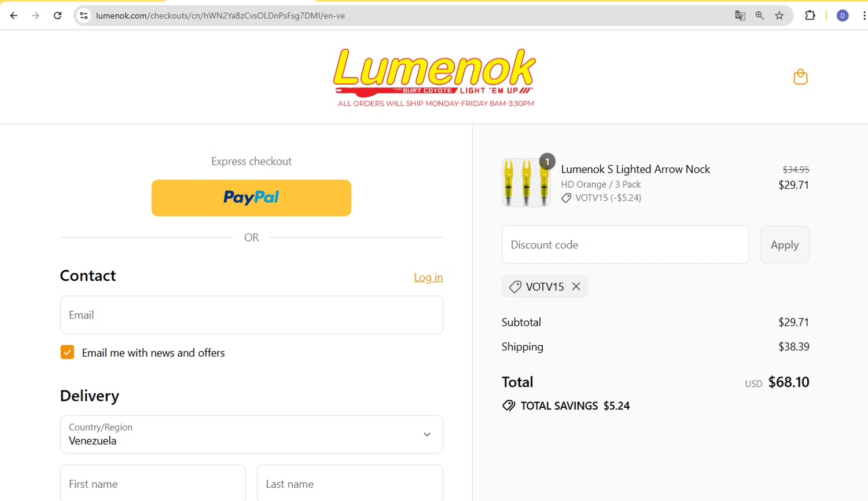Click the Express checkout label

[251, 161]
